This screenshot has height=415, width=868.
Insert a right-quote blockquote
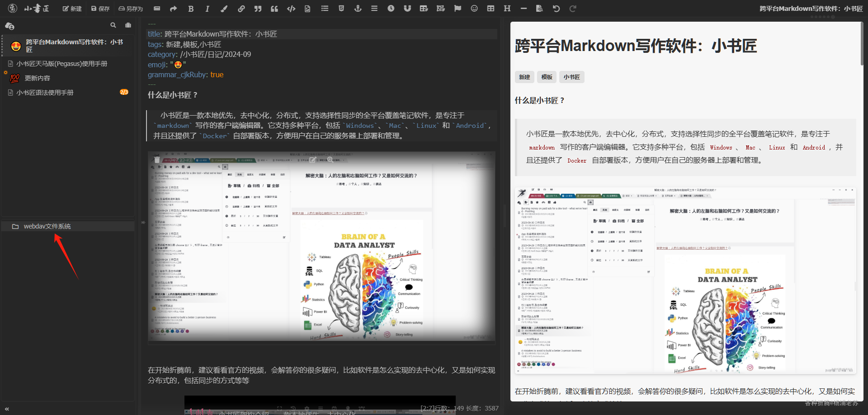tap(258, 9)
